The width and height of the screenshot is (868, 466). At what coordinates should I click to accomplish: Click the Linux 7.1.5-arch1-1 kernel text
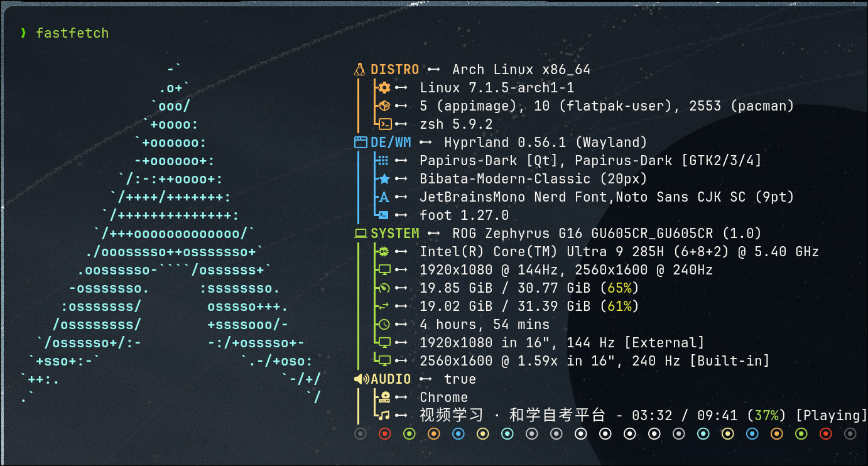click(497, 88)
